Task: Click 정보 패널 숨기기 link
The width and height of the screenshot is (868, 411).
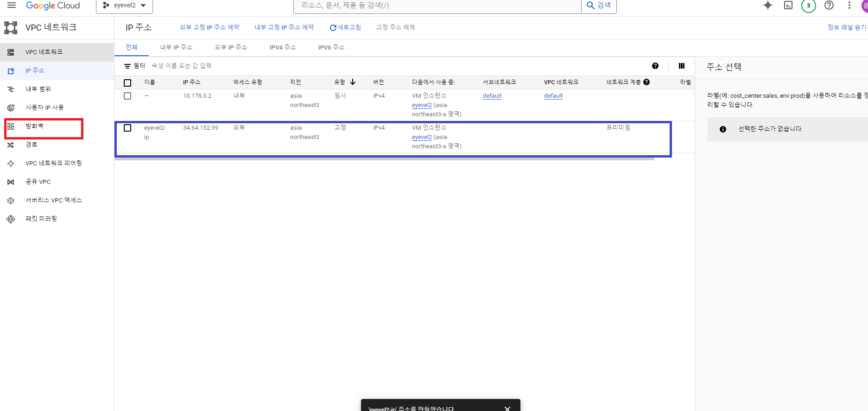Action: click(847, 27)
